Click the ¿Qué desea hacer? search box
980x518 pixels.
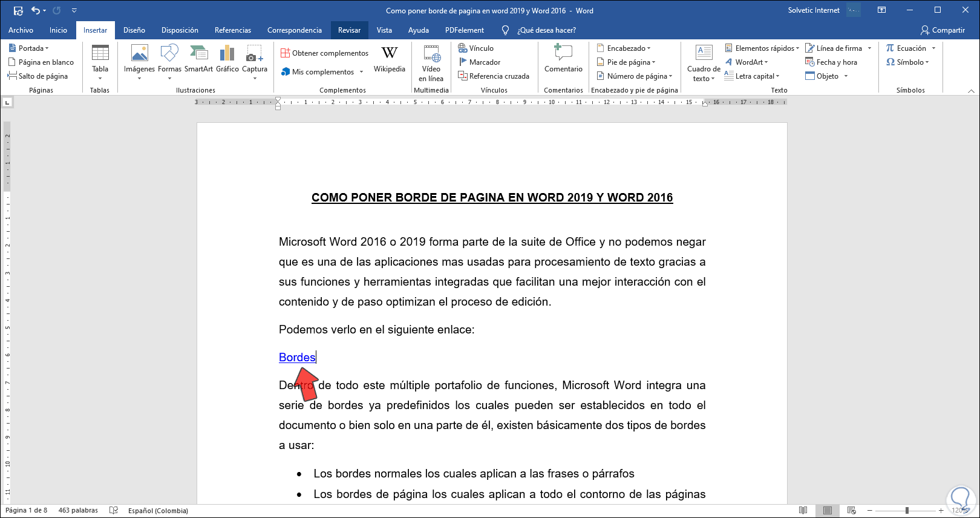click(546, 30)
